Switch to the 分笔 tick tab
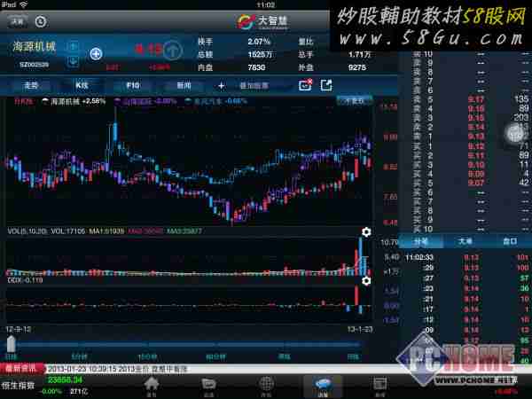The image size is (532, 399). (421, 241)
